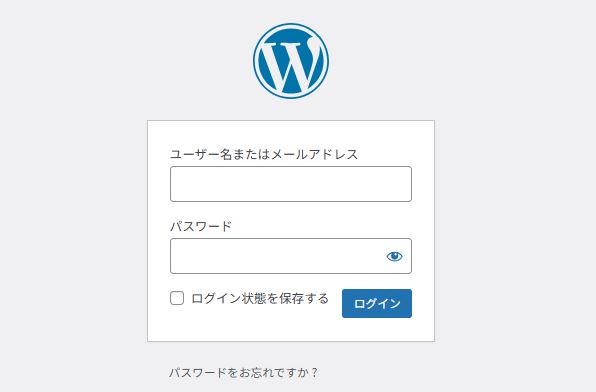Screen dimensions: 596x392
Task: Open the パスワードをお忘れですか? link
Action: coord(244,372)
